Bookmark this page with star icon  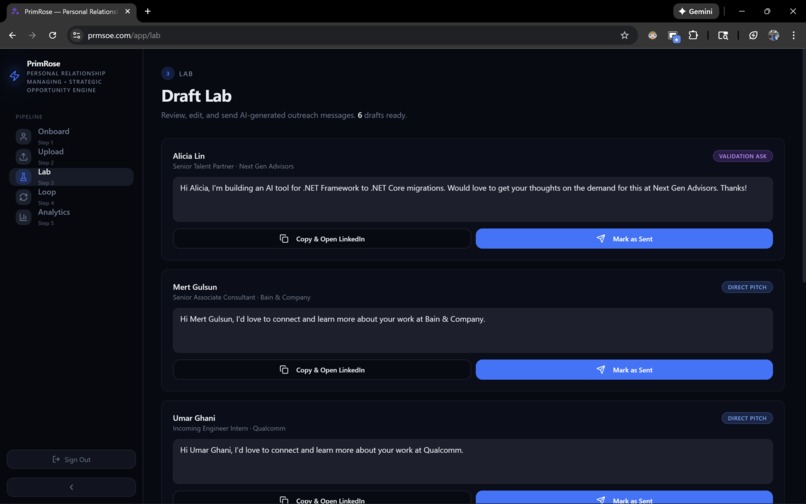[624, 35]
